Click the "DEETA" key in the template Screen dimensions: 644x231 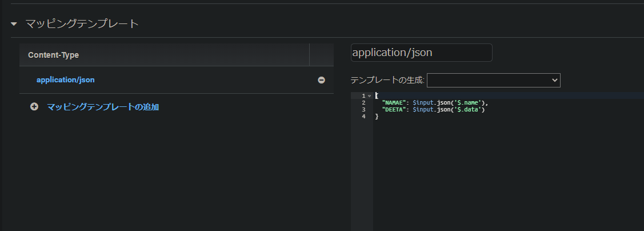point(394,110)
